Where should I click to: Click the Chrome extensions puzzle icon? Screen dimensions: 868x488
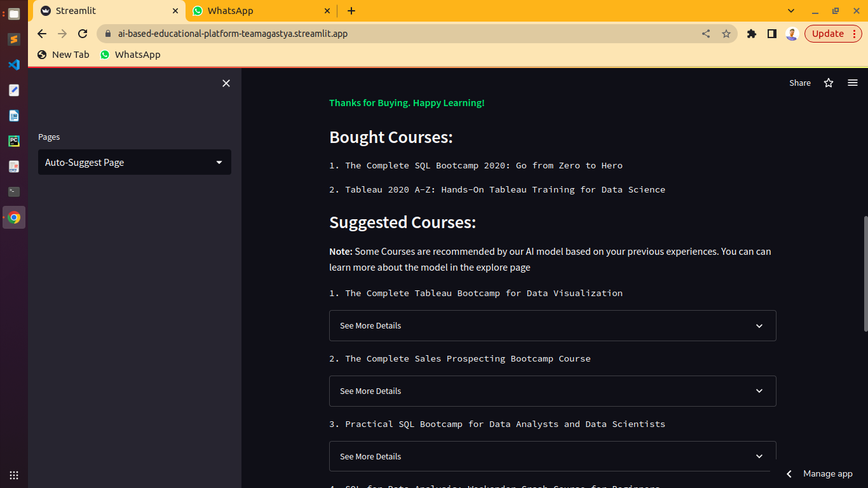tap(752, 33)
